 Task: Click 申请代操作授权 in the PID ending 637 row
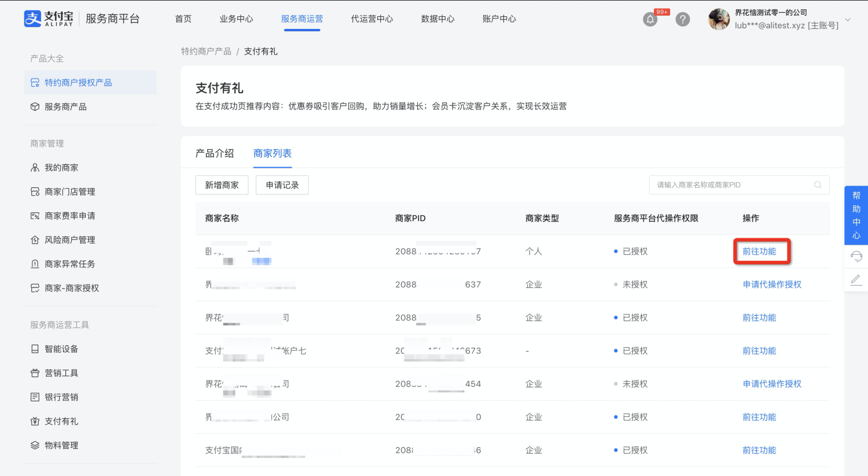point(772,285)
